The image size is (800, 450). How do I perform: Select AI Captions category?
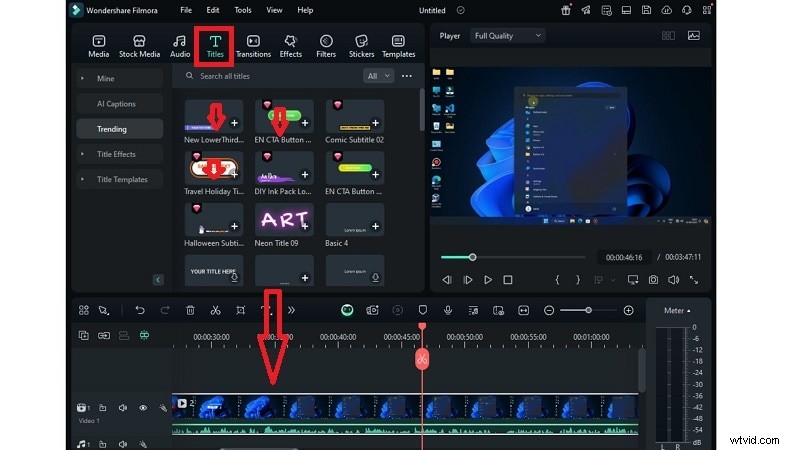click(119, 104)
